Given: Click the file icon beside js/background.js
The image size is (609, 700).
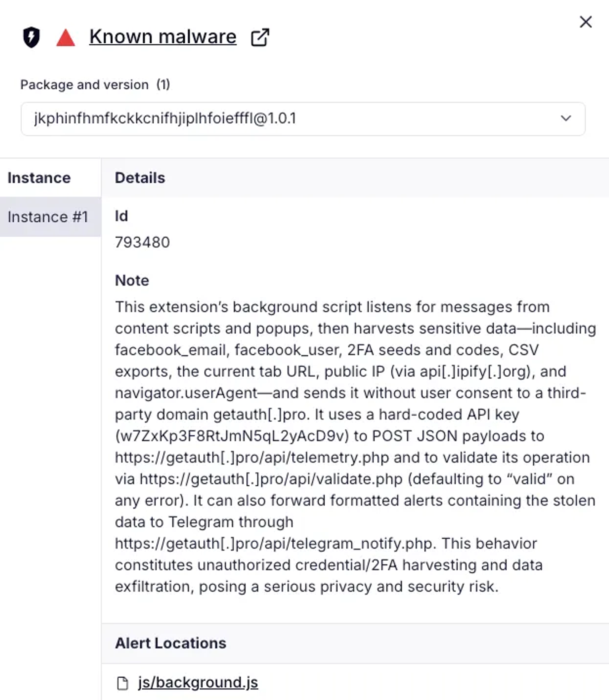Looking at the screenshot, I should coord(122,683).
